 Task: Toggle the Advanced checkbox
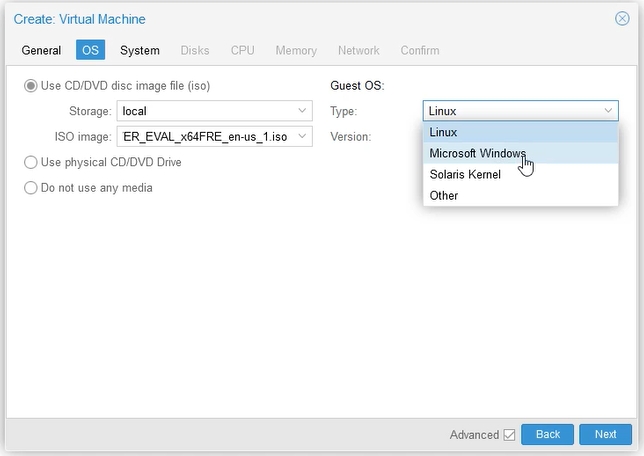(509, 435)
